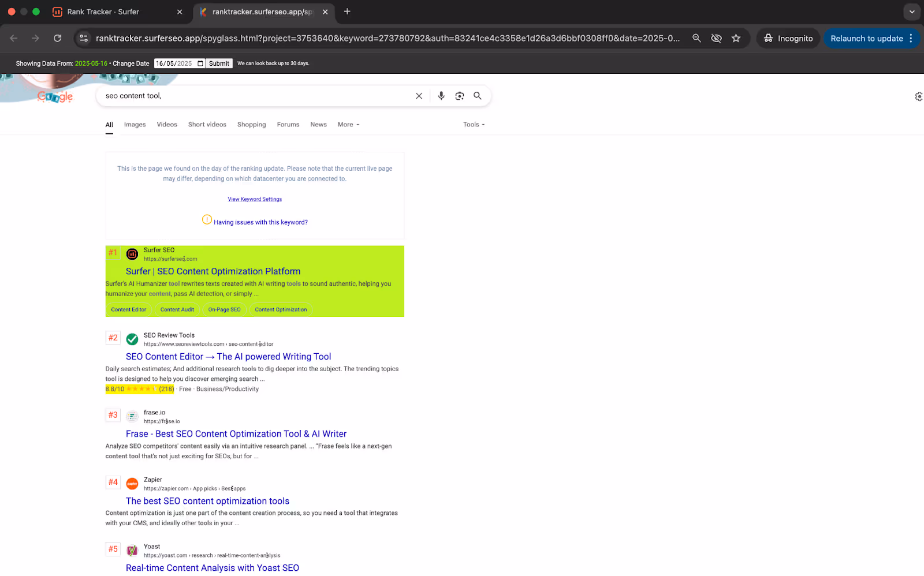Click the tracking protection eye icon

pyautogui.click(x=716, y=38)
